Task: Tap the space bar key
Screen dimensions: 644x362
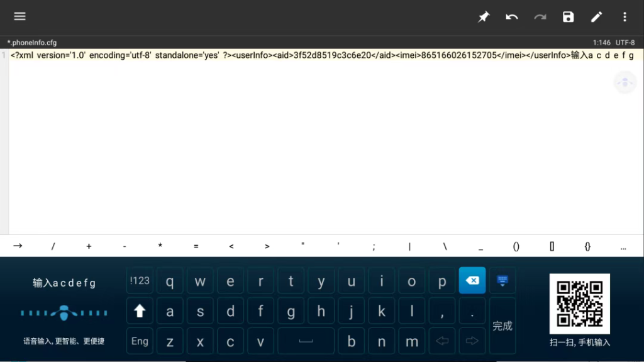Action: (x=306, y=341)
